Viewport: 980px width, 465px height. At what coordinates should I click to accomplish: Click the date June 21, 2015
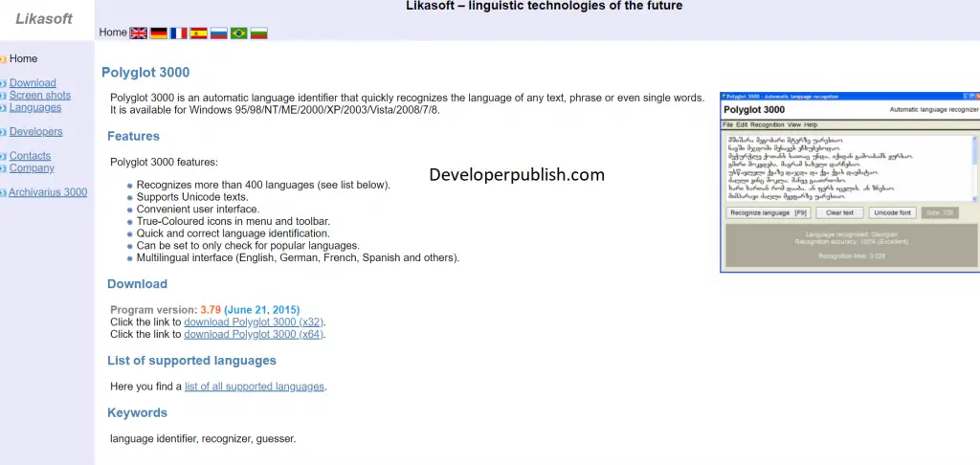[x=262, y=310]
